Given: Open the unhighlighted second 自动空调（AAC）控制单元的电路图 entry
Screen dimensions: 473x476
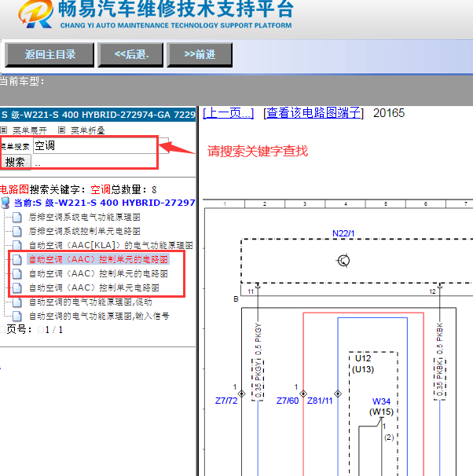Looking at the screenshot, I should [x=98, y=273].
